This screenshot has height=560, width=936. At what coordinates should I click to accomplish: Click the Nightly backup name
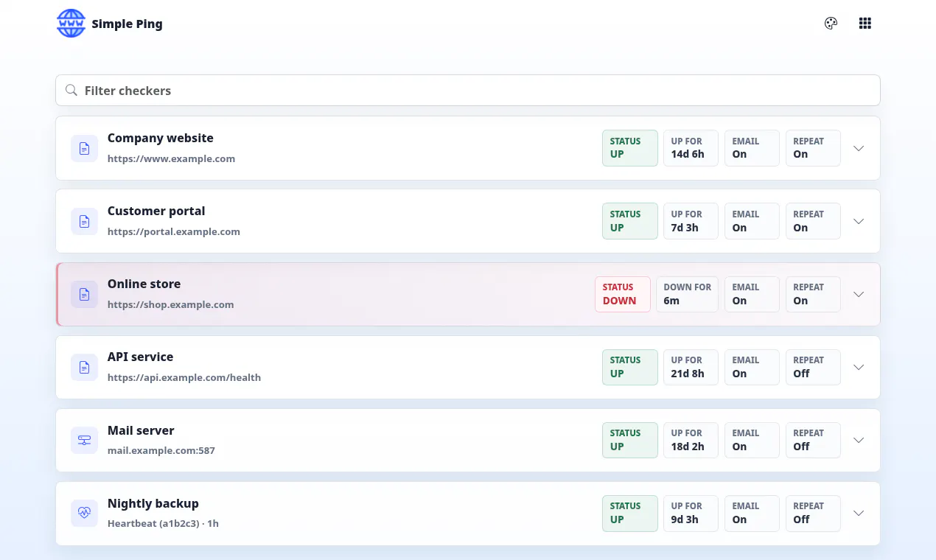(153, 503)
